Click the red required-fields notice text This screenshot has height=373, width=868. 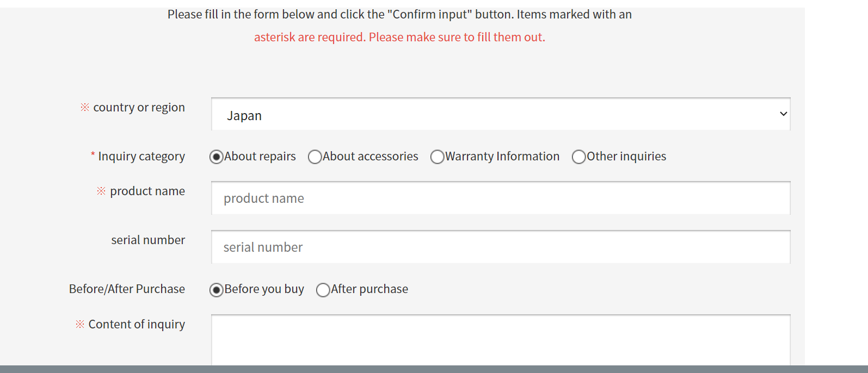(x=399, y=38)
